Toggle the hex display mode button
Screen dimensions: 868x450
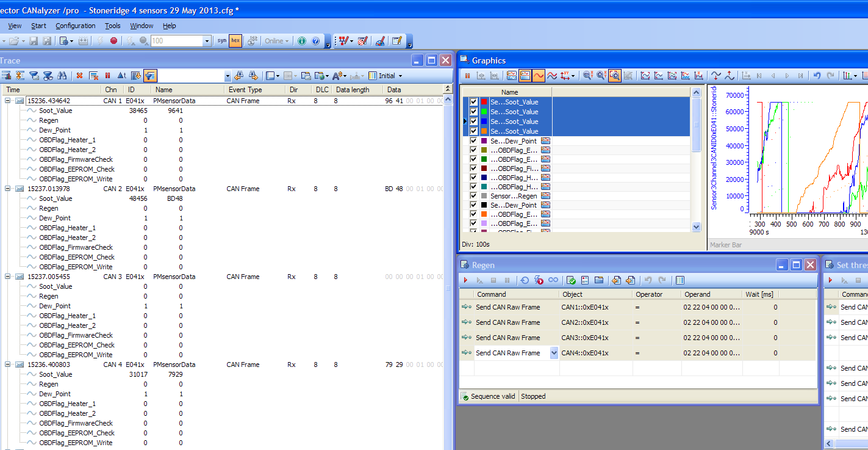[235, 41]
